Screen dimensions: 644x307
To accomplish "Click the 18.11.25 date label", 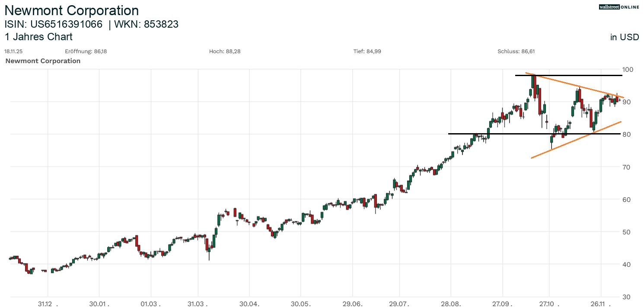I will click(x=13, y=51).
